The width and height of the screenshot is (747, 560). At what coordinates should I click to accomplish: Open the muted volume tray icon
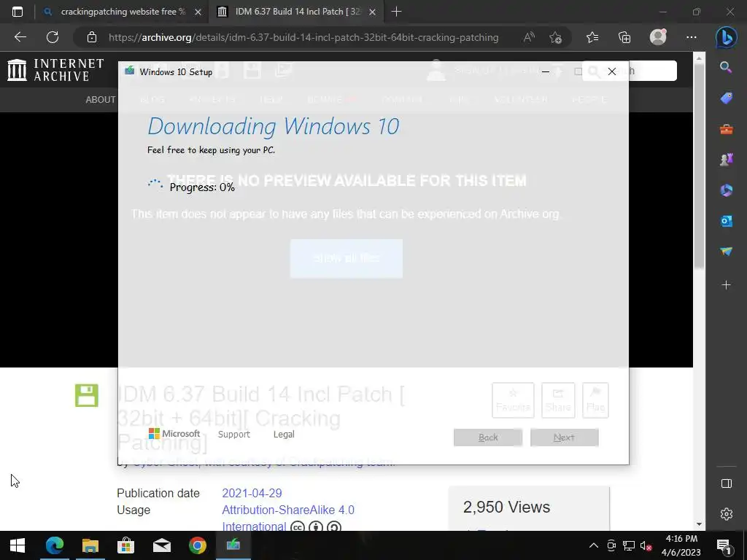click(646, 545)
